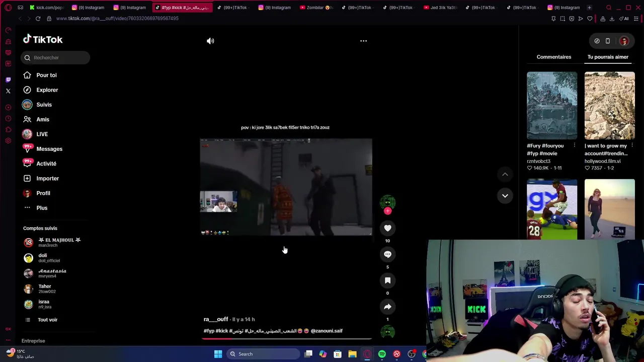The height and width of the screenshot is (362, 644).
Task: Expand Tout voir followed accounts
Action: pos(47,320)
